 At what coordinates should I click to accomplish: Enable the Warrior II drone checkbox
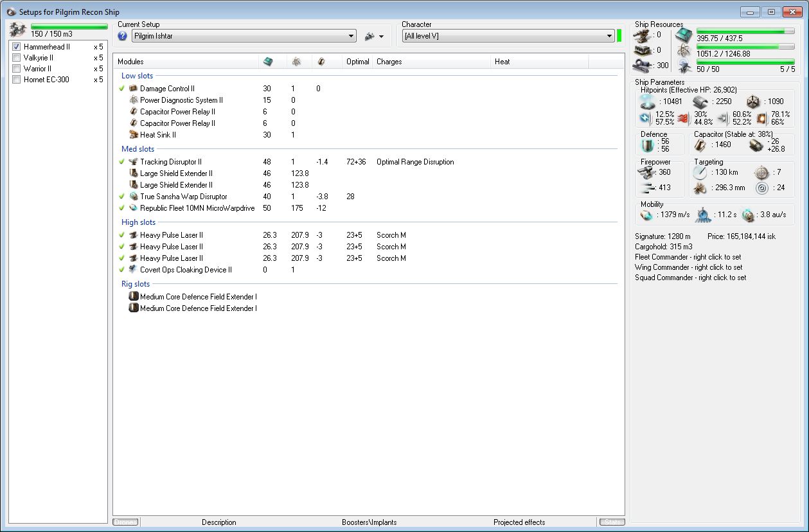(x=17, y=69)
